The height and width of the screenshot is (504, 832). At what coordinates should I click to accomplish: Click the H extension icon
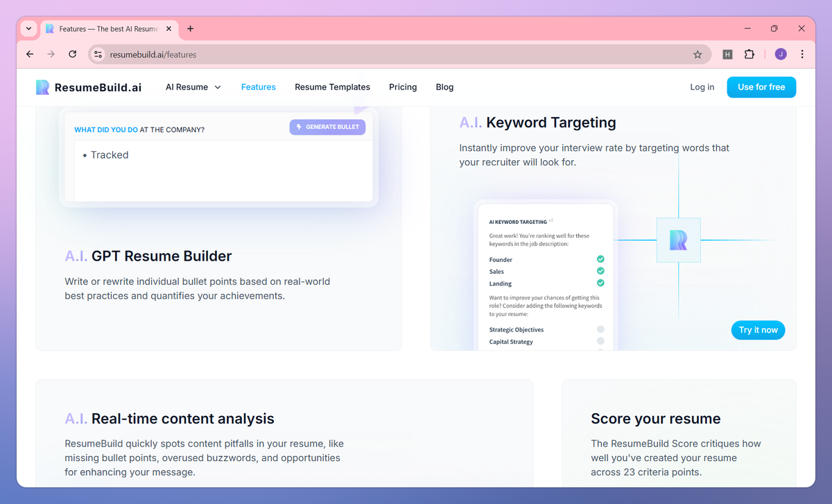(x=727, y=54)
